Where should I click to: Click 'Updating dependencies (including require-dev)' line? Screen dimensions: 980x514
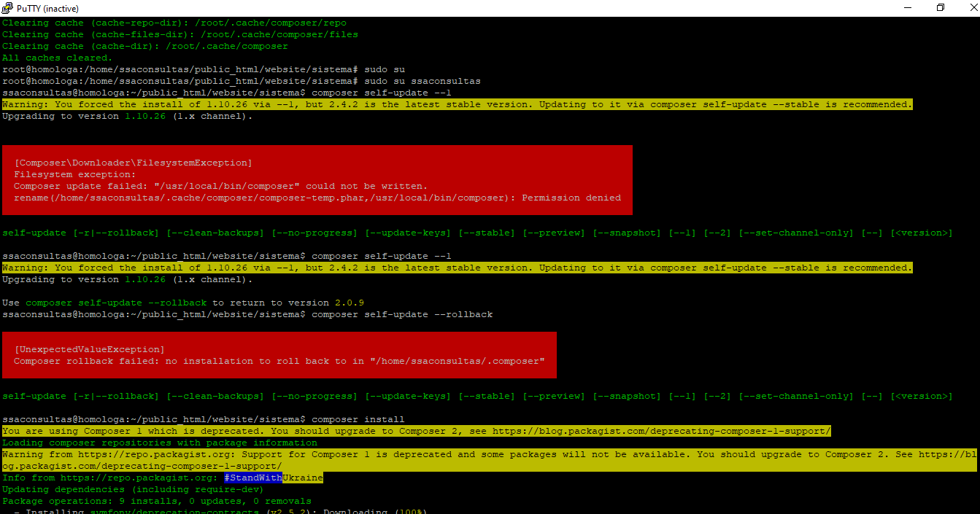tap(134, 489)
